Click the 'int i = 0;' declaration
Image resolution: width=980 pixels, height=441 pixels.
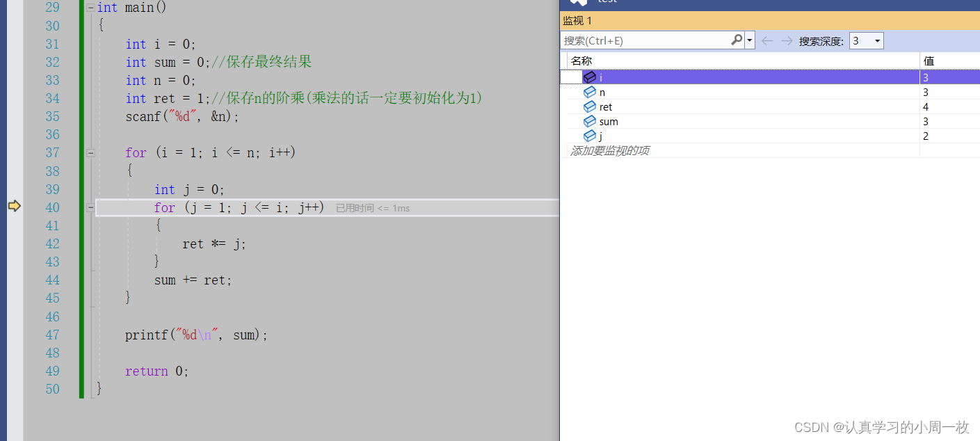pos(161,44)
